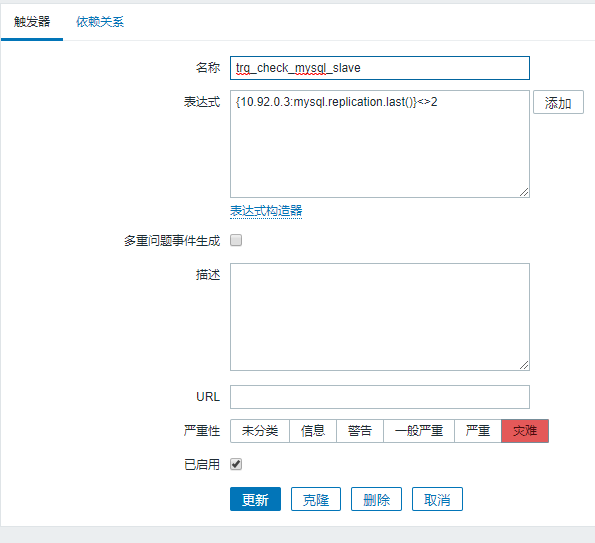Click the 多重问题事件生成 label text
595x543 pixels.
coord(172,241)
